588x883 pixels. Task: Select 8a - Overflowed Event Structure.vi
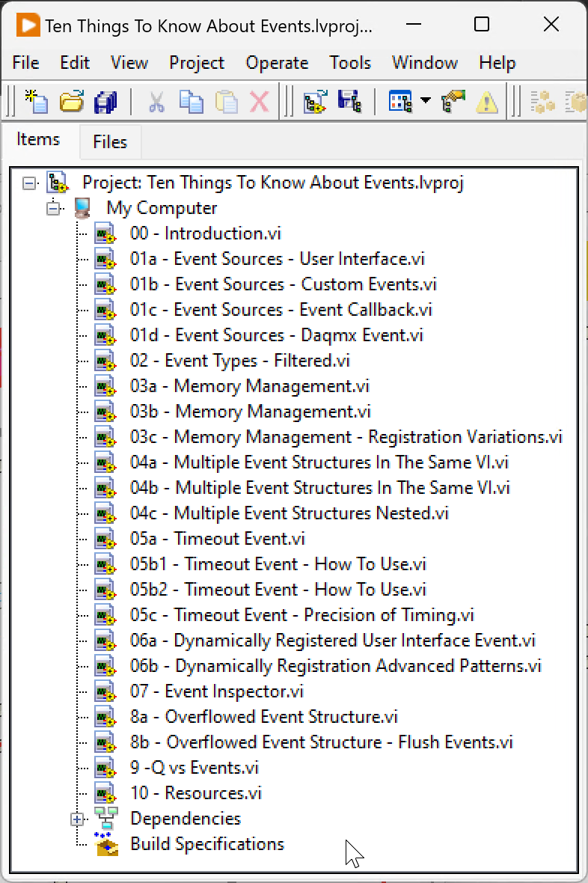(264, 716)
